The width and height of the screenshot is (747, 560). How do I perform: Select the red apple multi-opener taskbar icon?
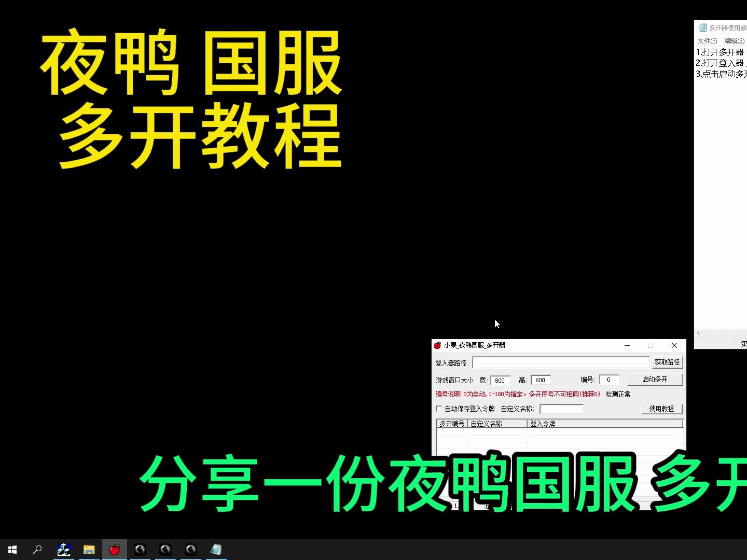115,549
